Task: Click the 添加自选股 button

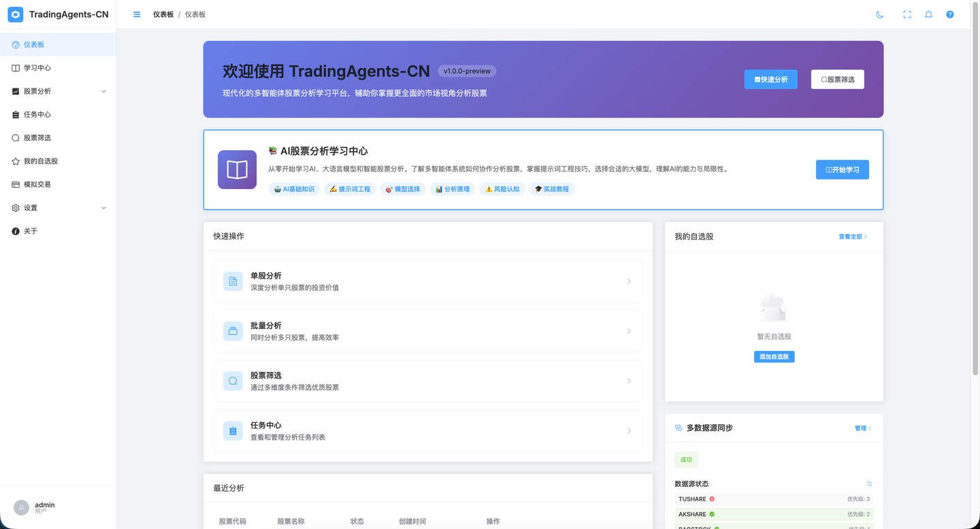Action: pos(774,357)
